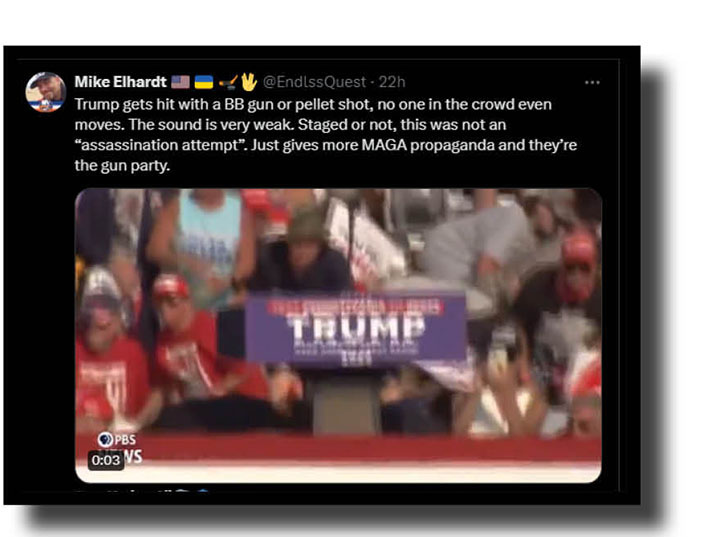
Task: Click the Mike Elhardt display name
Action: [121, 82]
